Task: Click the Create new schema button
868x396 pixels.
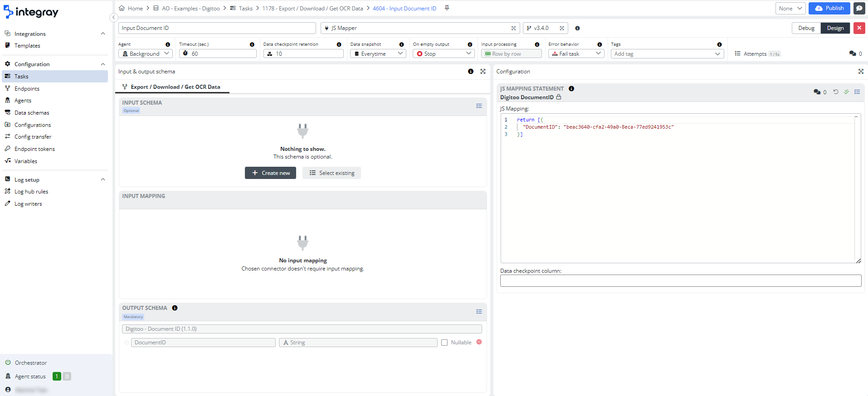Action: [x=270, y=173]
